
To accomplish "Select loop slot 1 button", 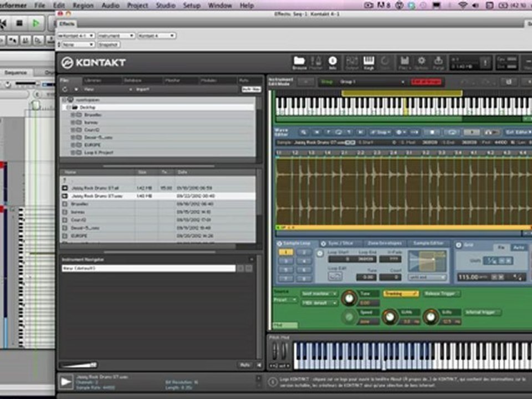I will [286, 252].
